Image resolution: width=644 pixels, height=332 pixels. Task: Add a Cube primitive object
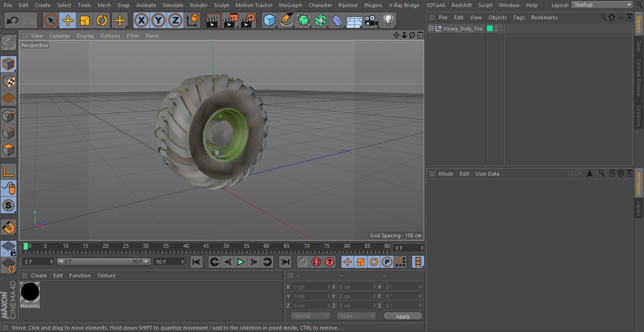click(269, 20)
